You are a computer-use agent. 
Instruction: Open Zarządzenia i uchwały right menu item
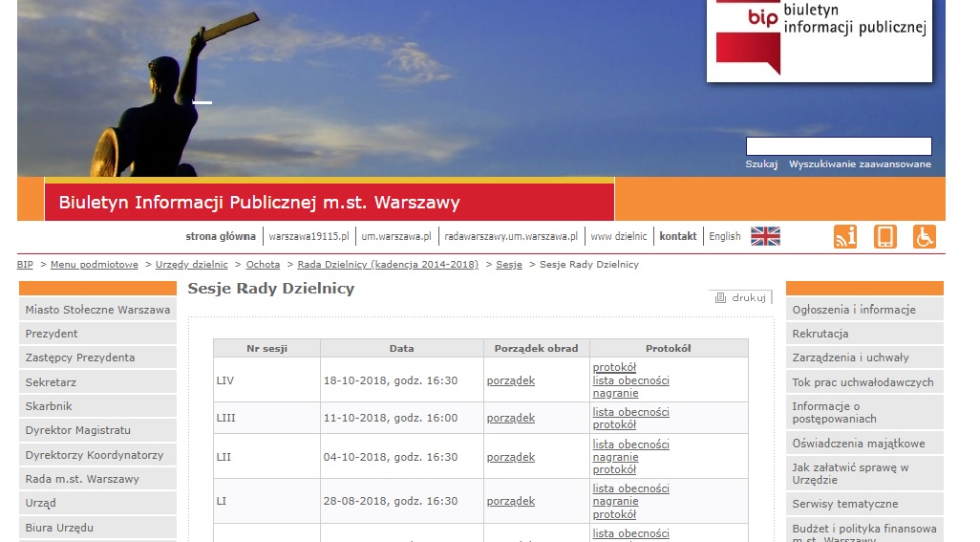pos(864,358)
